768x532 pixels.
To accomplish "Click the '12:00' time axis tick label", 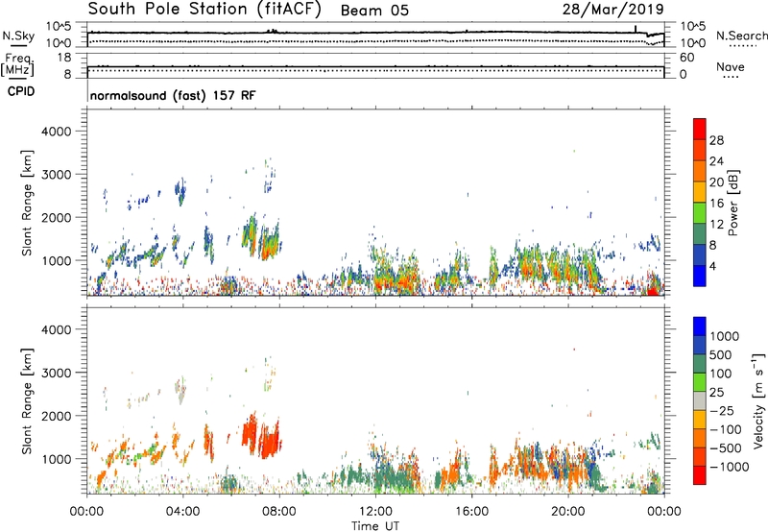I will pyautogui.click(x=375, y=512).
